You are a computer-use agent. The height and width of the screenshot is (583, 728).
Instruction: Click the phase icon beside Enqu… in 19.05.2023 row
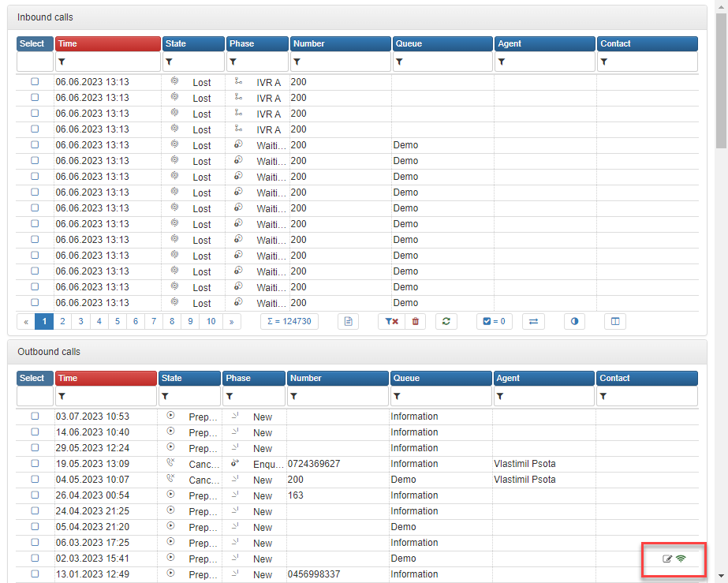point(235,462)
